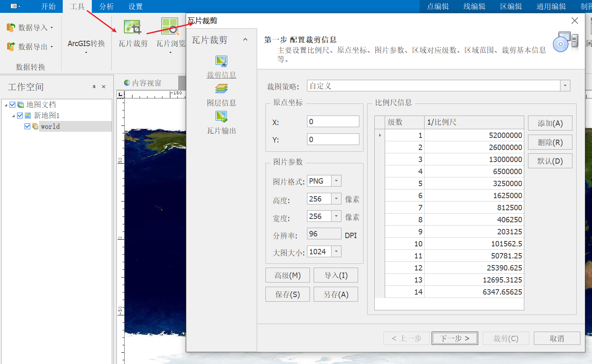Image resolution: width=592 pixels, height=364 pixels.
Task: Click the row selector arrow for level 1
Action: pos(380,135)
